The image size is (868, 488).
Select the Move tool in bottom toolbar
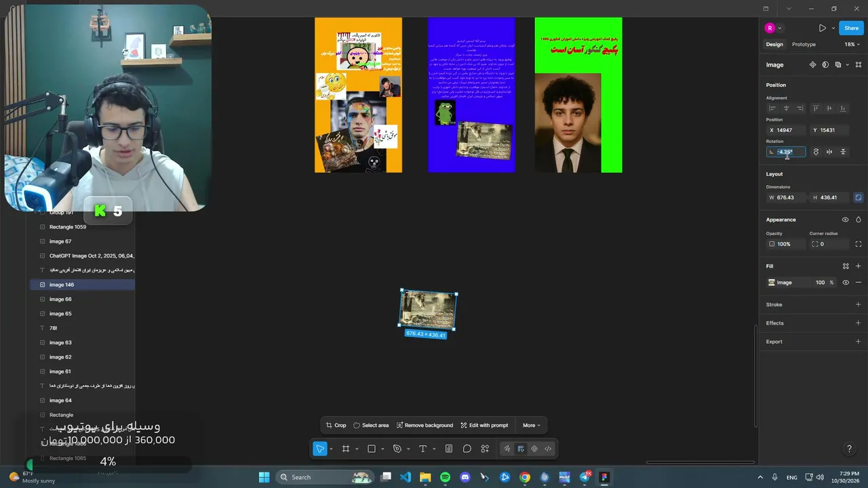coord(319,449)
